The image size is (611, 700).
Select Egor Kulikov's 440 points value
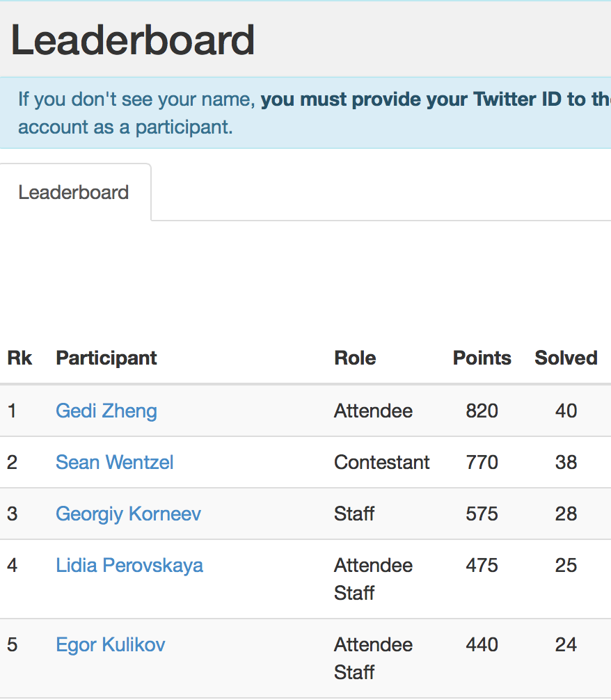pos(482,645)
